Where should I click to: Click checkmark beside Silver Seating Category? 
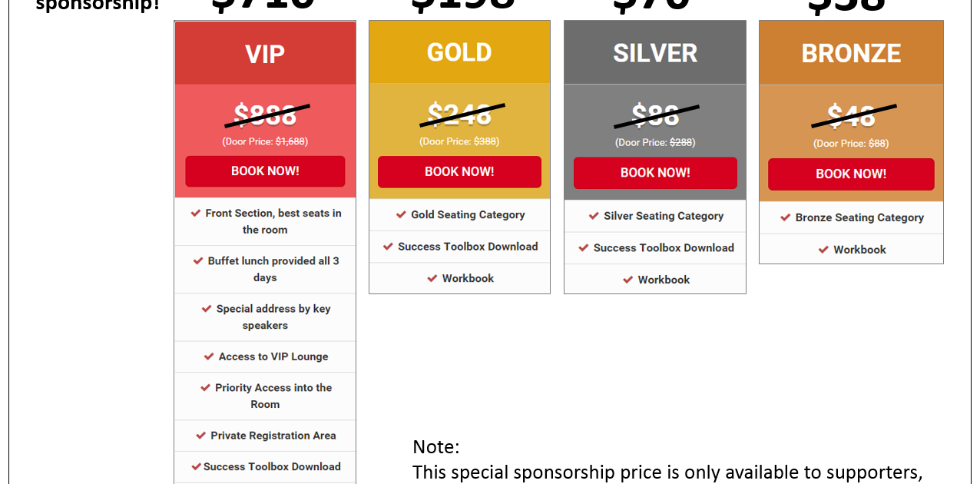coord(594,216)
